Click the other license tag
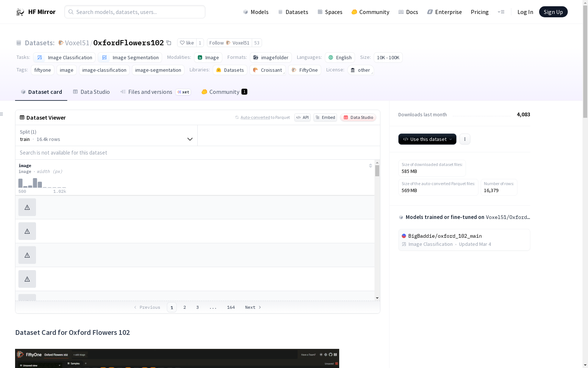The image size is (588, 368). (361, 70)
